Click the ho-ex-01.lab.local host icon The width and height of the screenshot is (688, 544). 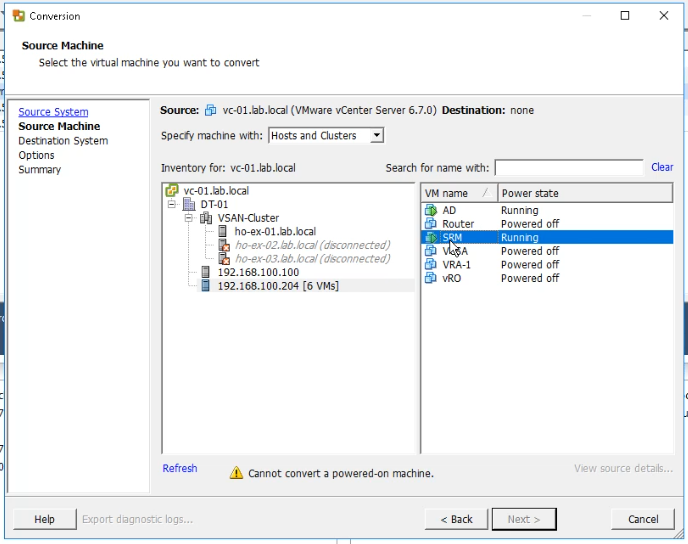pos(222,231)
